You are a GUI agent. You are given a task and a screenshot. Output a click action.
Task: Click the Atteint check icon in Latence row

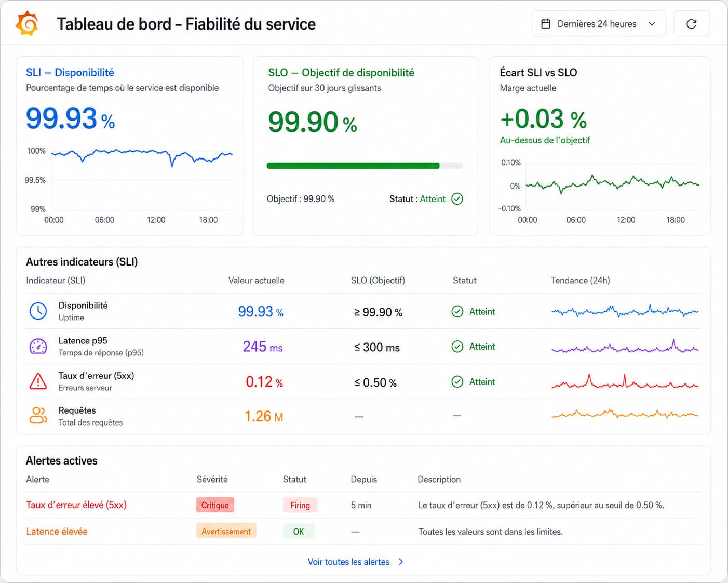tap(457, 347)
